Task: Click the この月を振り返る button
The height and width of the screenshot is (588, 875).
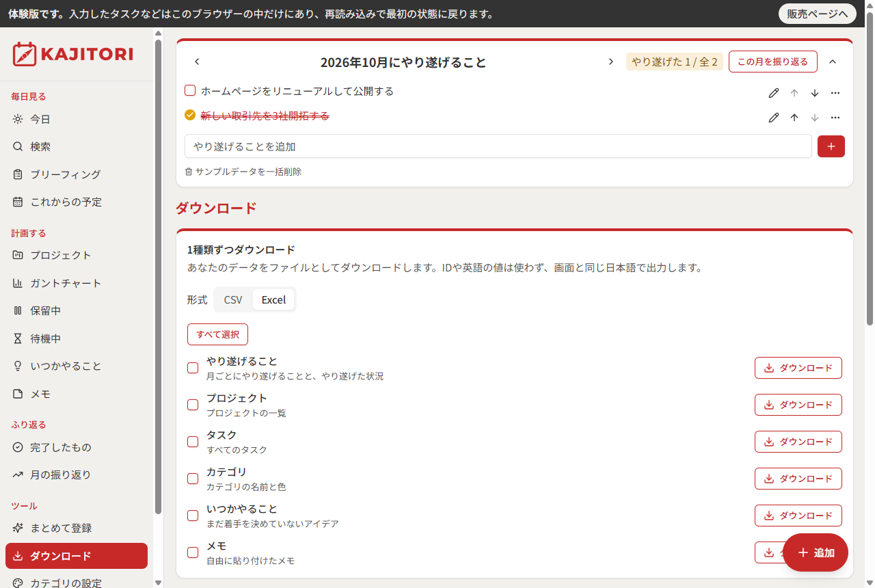Action: click(x=773, y=62)
